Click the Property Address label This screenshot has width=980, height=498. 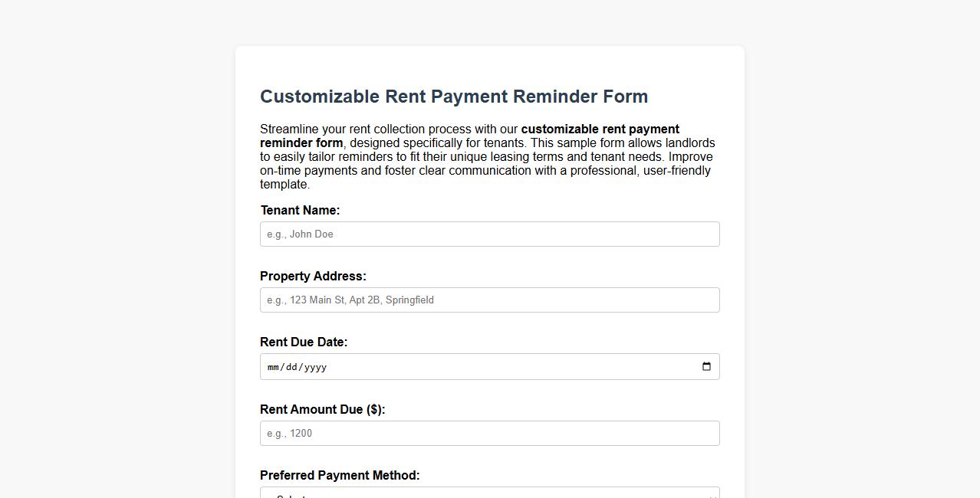(x=313, y=276)
